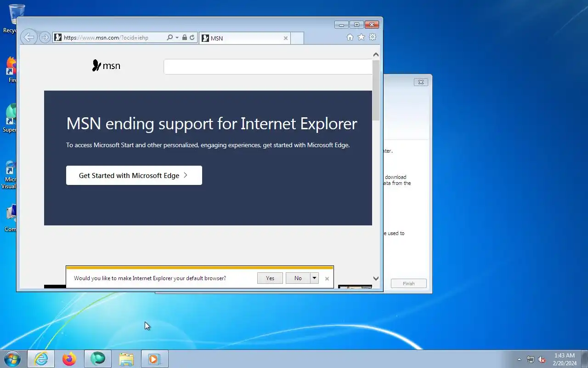Click the Show desktop strip

point(584,359)
